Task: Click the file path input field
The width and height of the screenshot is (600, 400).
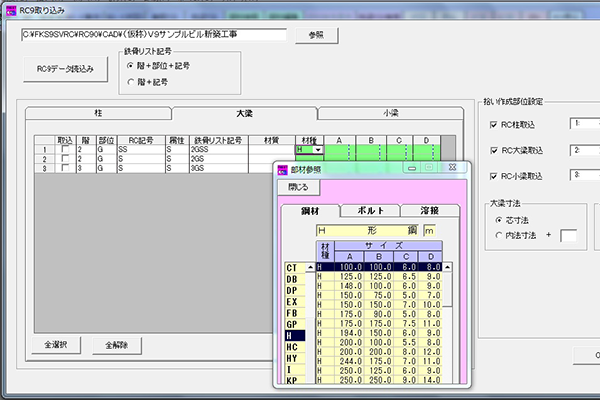Action: (154, 35)
